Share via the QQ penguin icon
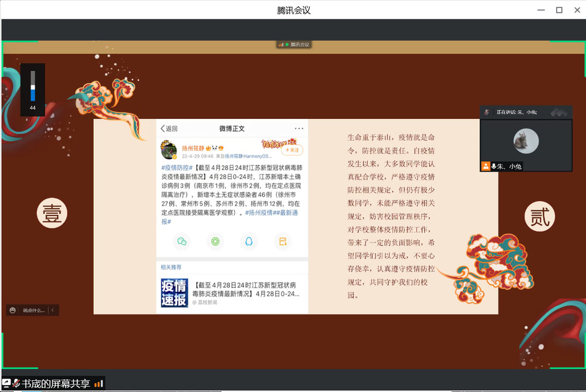Image resolution: width=586 pixels, height=392 pixels. 249,241
